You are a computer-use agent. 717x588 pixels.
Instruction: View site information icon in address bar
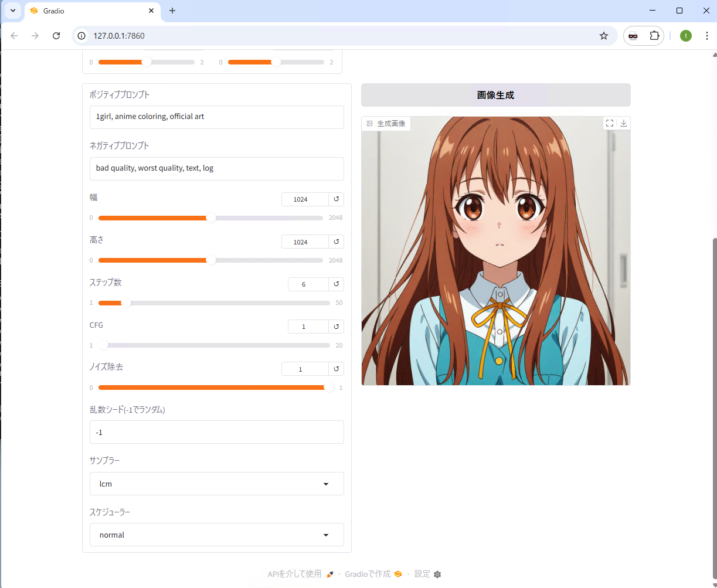point(82,36)
